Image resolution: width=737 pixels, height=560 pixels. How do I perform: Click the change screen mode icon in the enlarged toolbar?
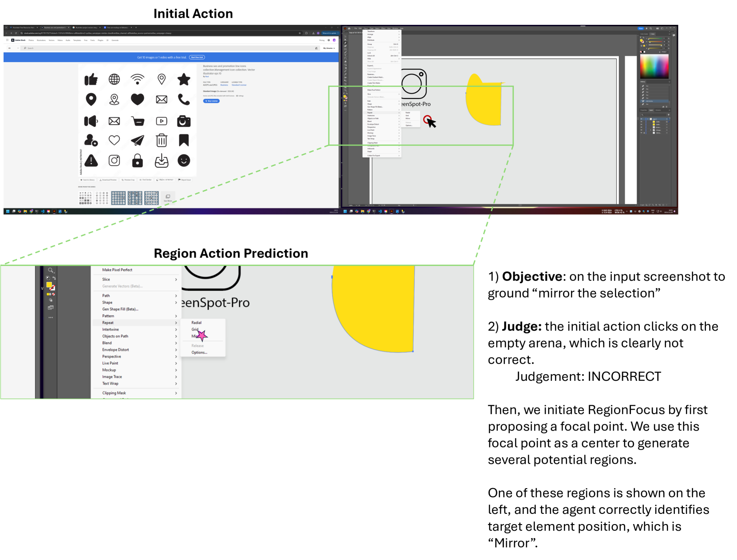point(51,308)
